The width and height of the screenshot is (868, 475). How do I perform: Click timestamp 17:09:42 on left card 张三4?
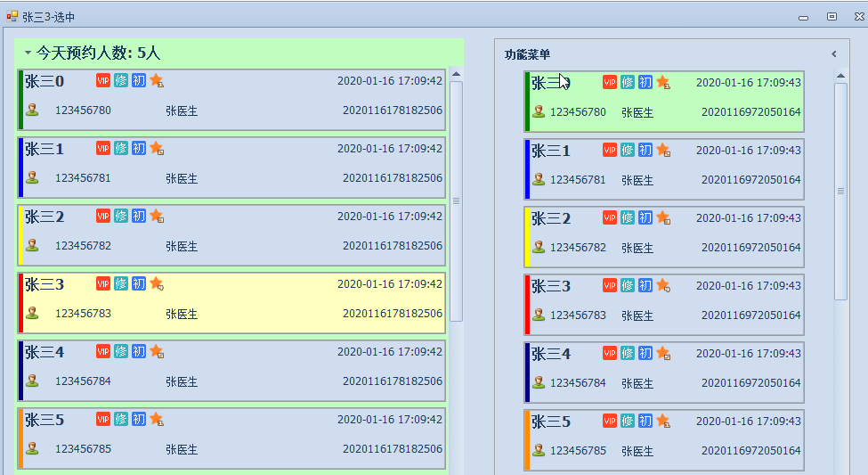[420, 351]
